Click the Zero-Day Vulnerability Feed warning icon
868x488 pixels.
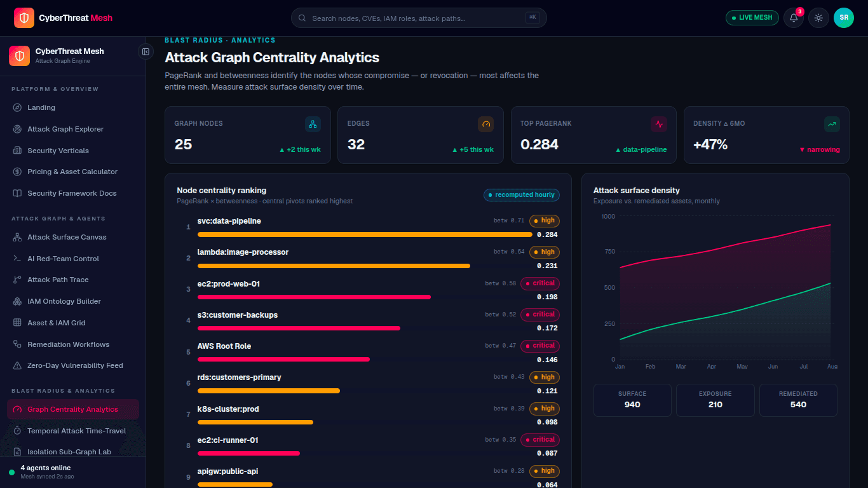17,365
